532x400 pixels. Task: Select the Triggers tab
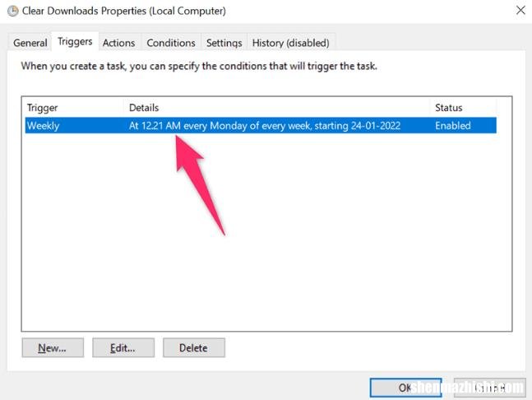point(75,42)
